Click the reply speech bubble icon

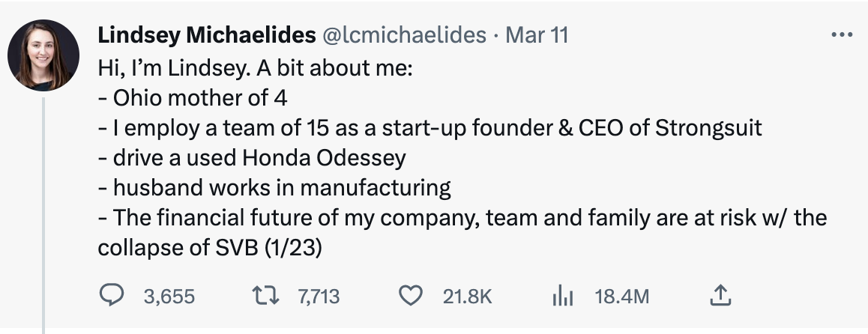[x=112, y=297]
